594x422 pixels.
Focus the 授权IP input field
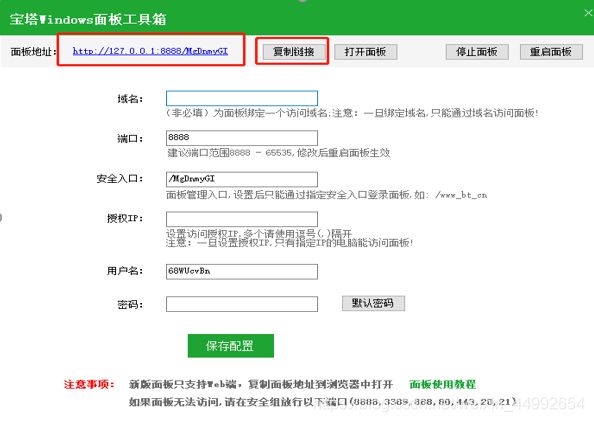[x=242, y=219]
